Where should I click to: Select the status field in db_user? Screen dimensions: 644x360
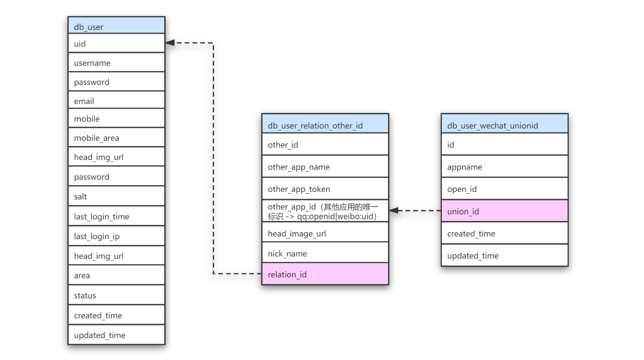coord(116,295)
